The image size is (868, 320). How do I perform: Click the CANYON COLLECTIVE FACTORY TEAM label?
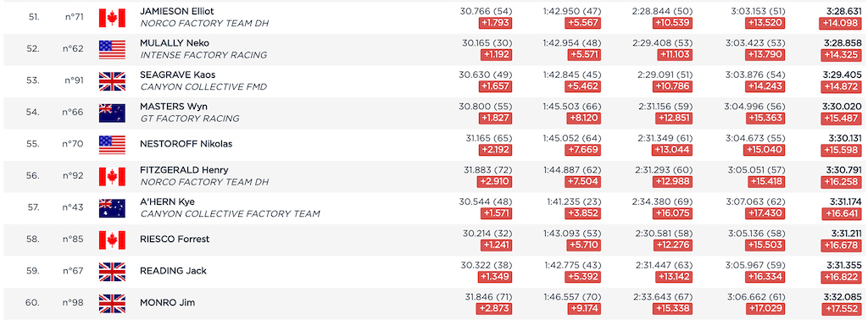230,214
